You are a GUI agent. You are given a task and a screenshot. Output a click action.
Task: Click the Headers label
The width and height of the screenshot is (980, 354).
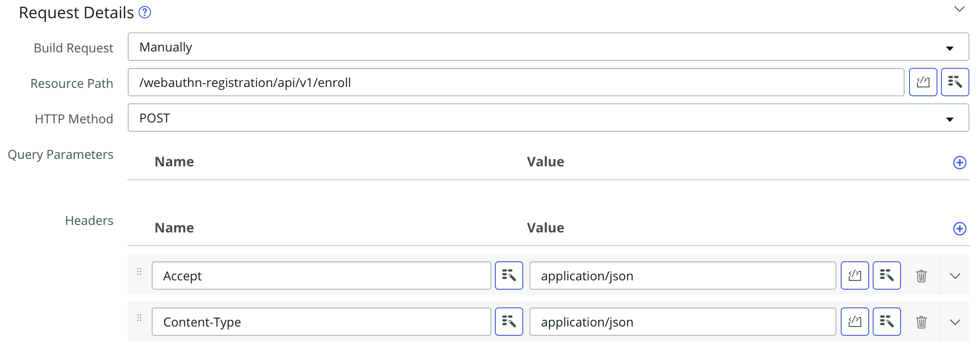tap(89, 220)
